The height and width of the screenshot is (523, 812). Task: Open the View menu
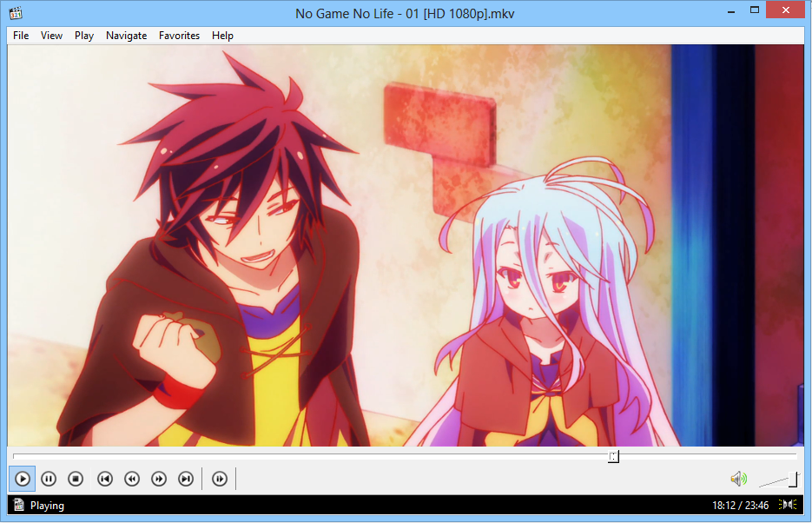[52, 36]
